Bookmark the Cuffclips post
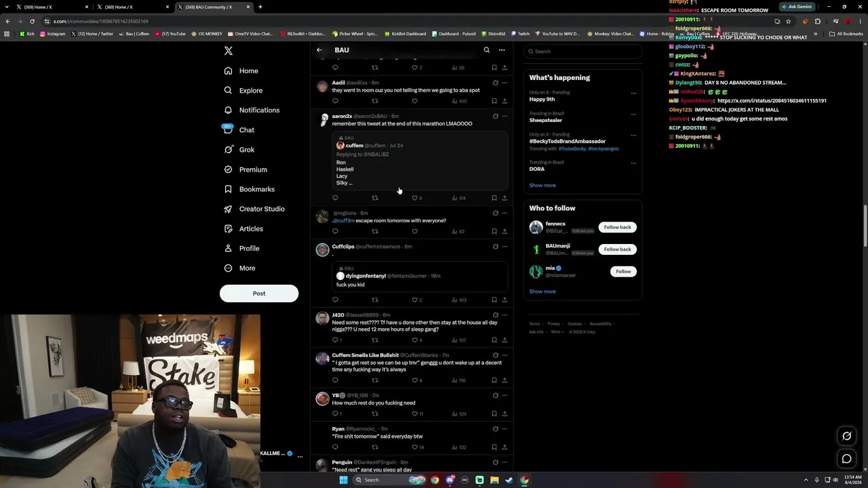Viewport: 868px width, 488px height. pyautogui.click(x=494, y=300)
